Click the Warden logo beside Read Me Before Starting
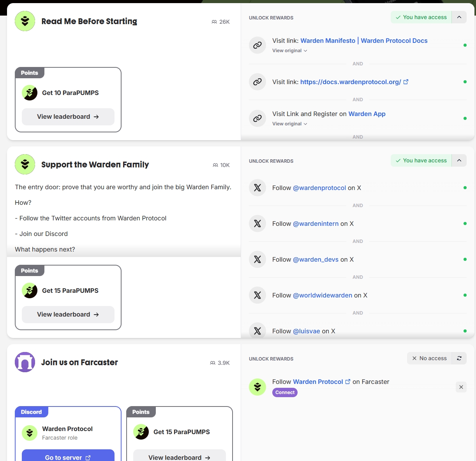The width and height of the screenshot is (476, 461). pyautogui.click(x=25, y=21)
